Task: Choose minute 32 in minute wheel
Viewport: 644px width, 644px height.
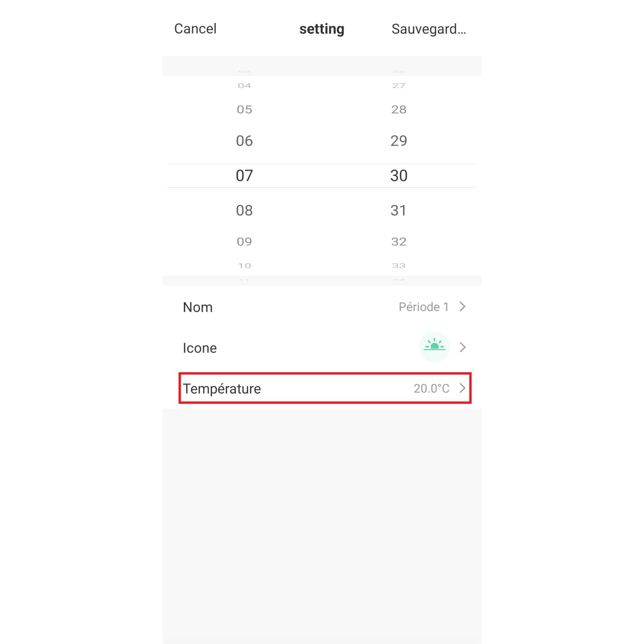Action: [399, 242]
